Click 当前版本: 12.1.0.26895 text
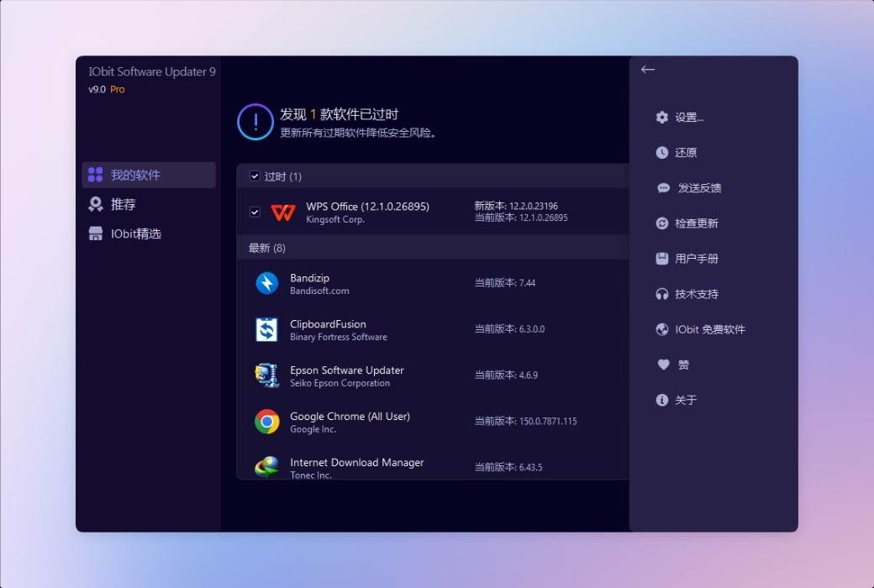This screenshot has height=588, width=874. 521,218
